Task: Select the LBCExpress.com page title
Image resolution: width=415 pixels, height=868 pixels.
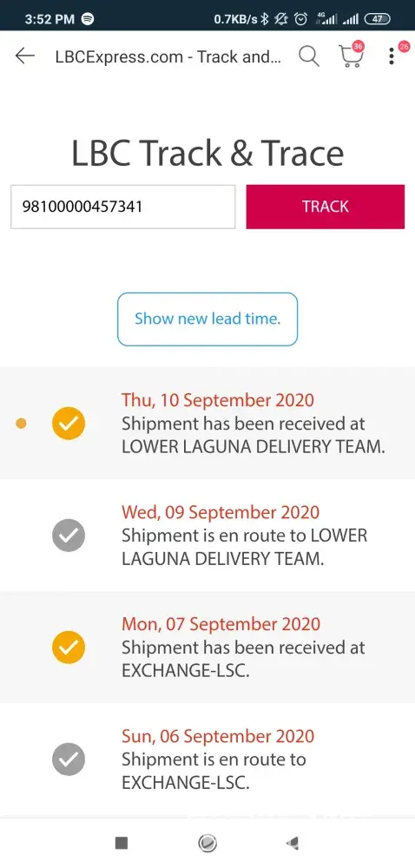Action: 168,57
